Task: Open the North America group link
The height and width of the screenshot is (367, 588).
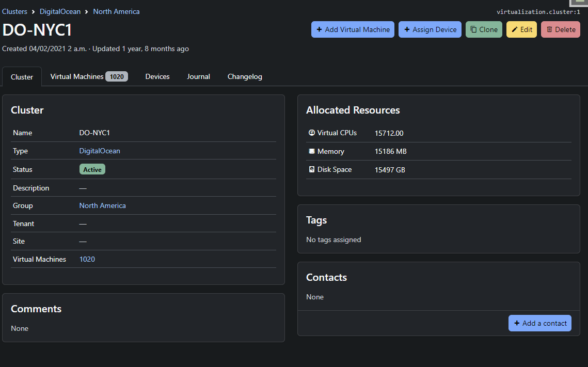Action: (x=102, y=205)
